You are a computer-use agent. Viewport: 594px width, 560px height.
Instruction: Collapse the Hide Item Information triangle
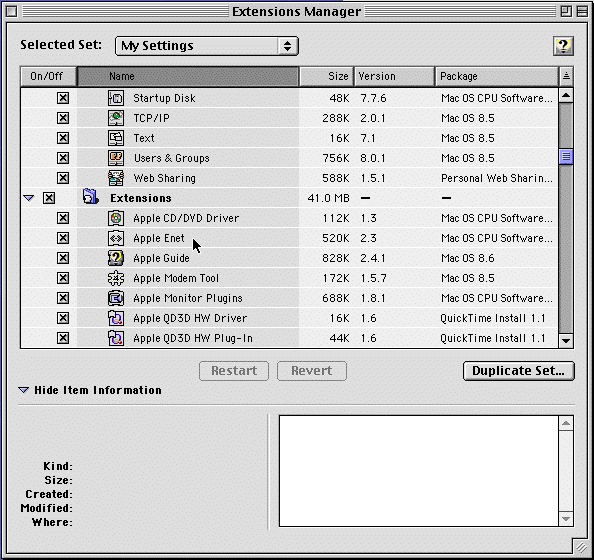click(23, 390)
